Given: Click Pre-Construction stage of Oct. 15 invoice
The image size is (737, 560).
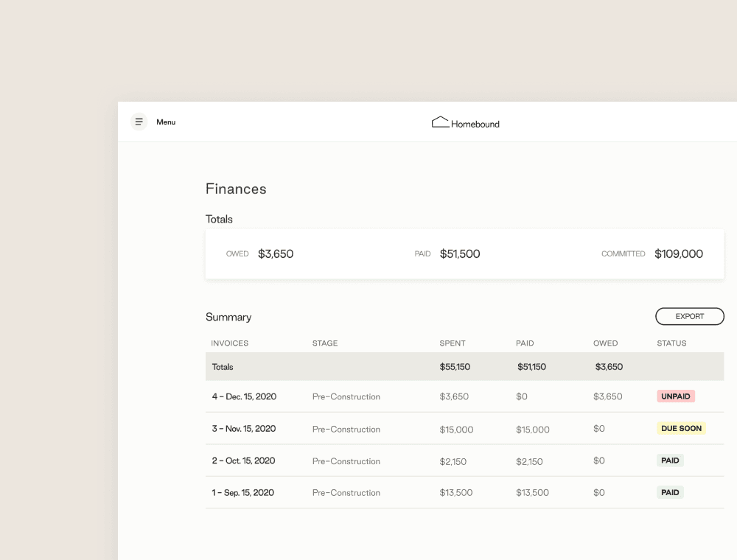Looking at the screenshot, I should [346, 461].
